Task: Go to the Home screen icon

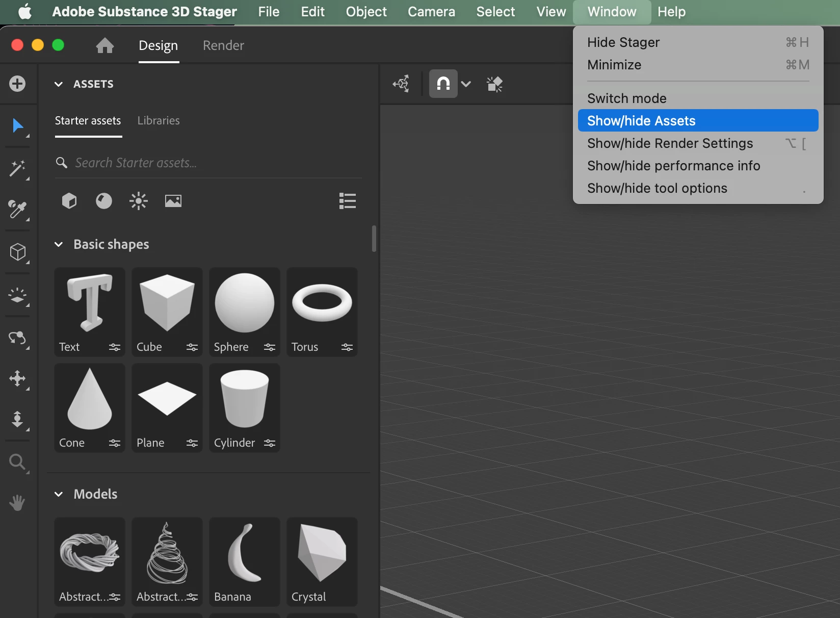Action: click(105, 45)
